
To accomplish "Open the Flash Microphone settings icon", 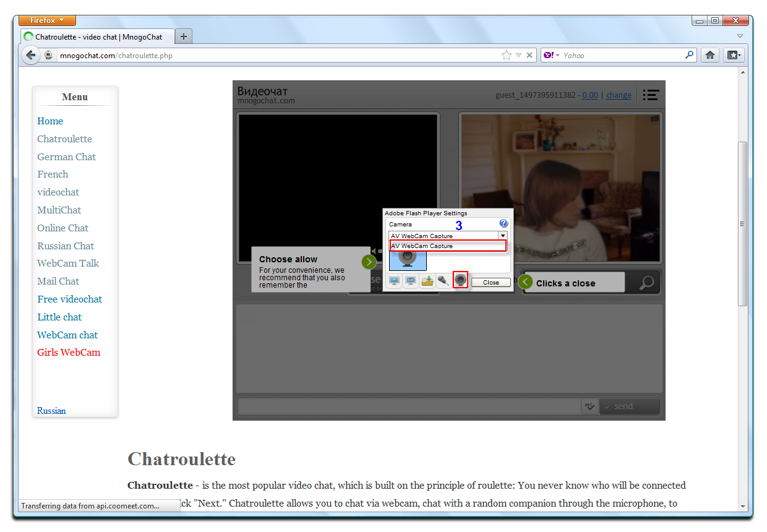I will [443, 281].
